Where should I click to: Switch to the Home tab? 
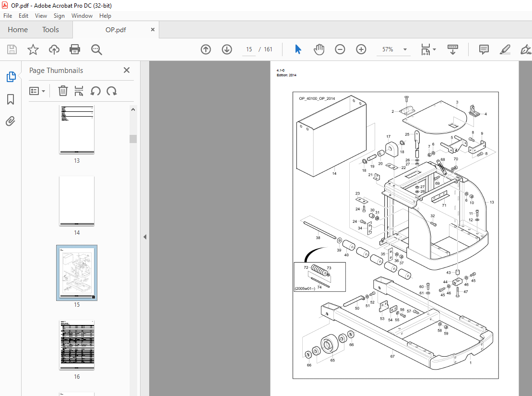(x=18, y=30)
